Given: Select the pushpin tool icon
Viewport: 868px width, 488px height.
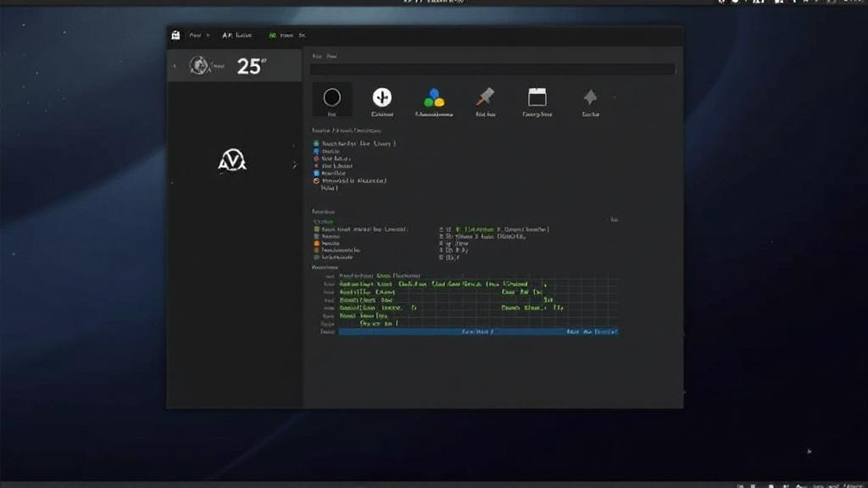Looking at the screenshot, I should pos(485,98).
